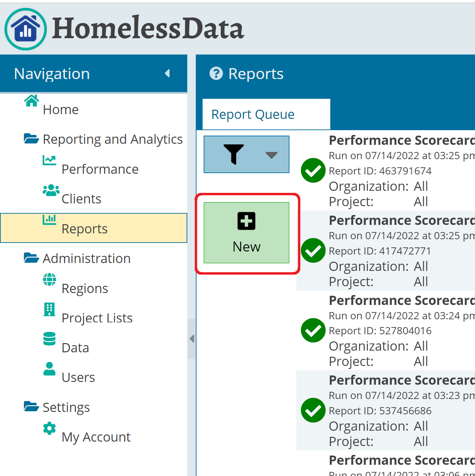This screenshot has width=475, height=476.
Task: Click the HomelessData logo icon
Action: point(26,29)
